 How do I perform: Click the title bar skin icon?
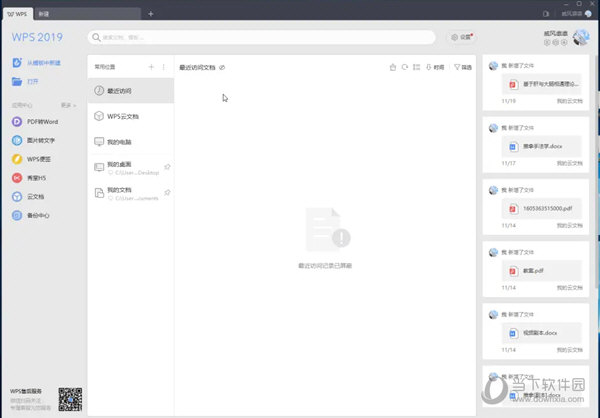(x=546, y=14)
